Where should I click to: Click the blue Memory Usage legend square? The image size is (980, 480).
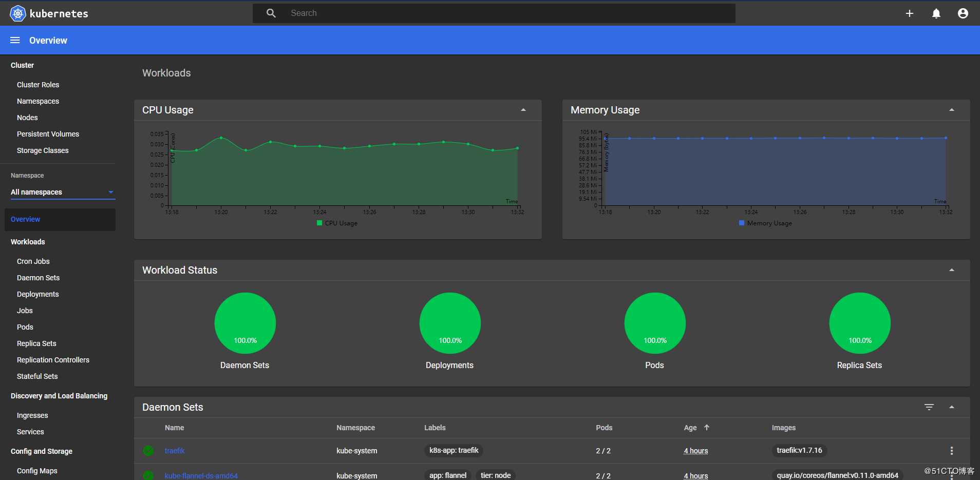click(742, 223)
